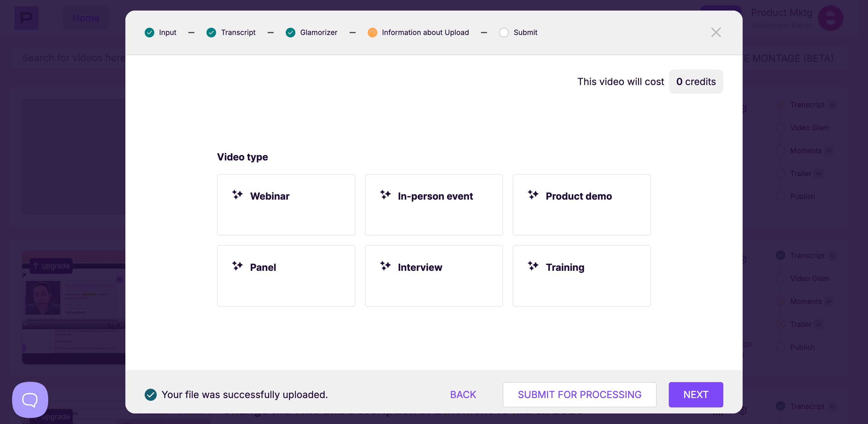The image size is (868, 424).
Task: Click SUBMIT FOR PROCESSING
Action: click(579, 394)
